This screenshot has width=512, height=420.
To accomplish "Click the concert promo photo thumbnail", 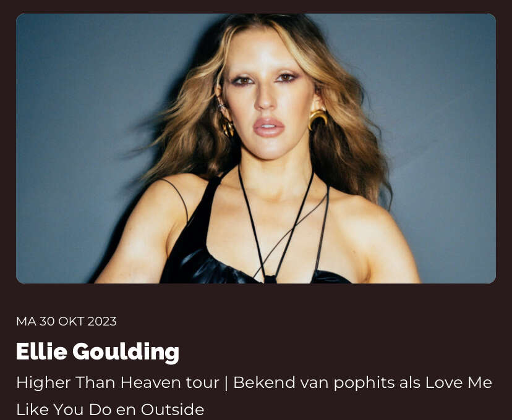I will click(x=256, y=148).
